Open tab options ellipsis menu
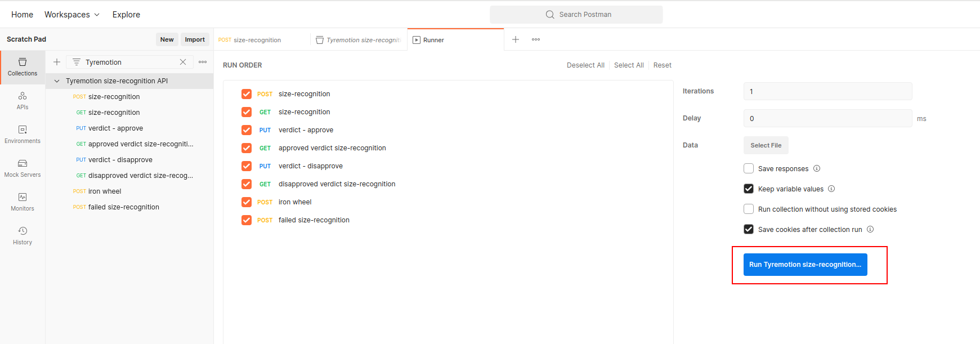980x344 pixels. [x=536, y=39]
